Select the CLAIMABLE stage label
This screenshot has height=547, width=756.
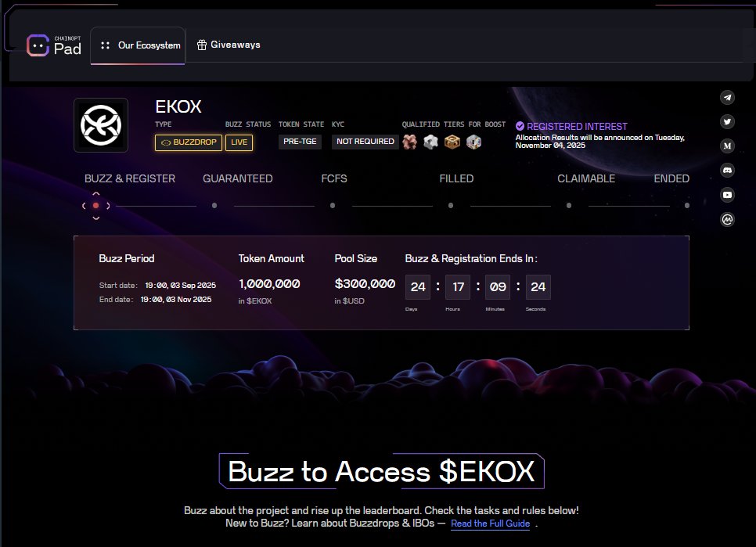[x=586, y=178]
